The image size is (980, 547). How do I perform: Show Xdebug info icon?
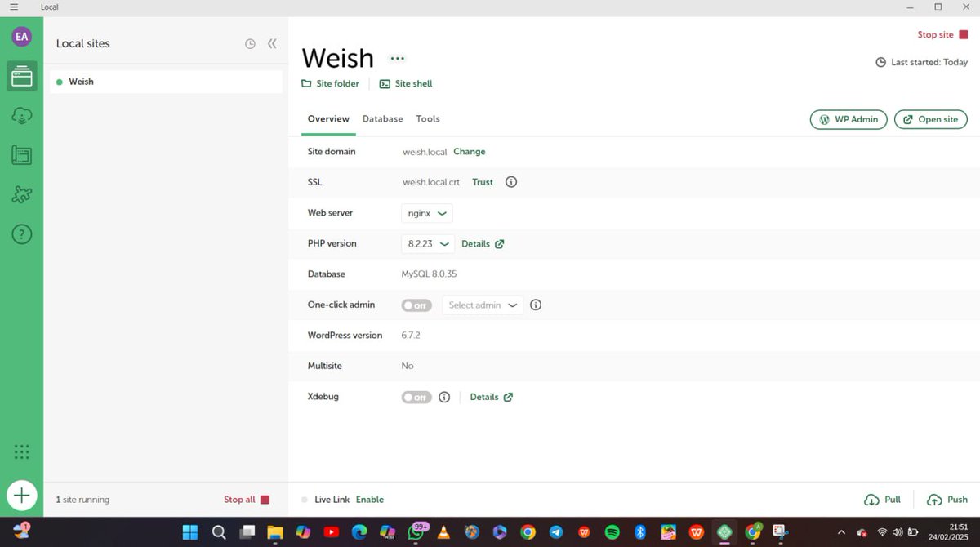[444, 397]
